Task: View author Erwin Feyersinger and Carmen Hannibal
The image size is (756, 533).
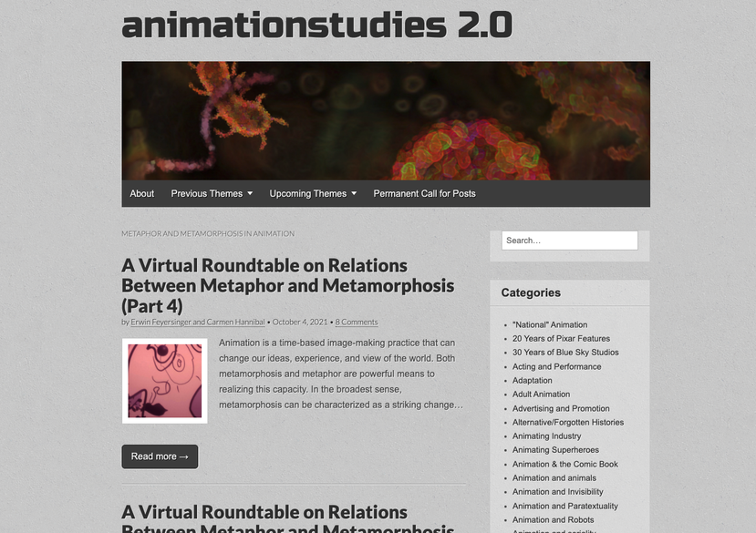Action: 198,322
